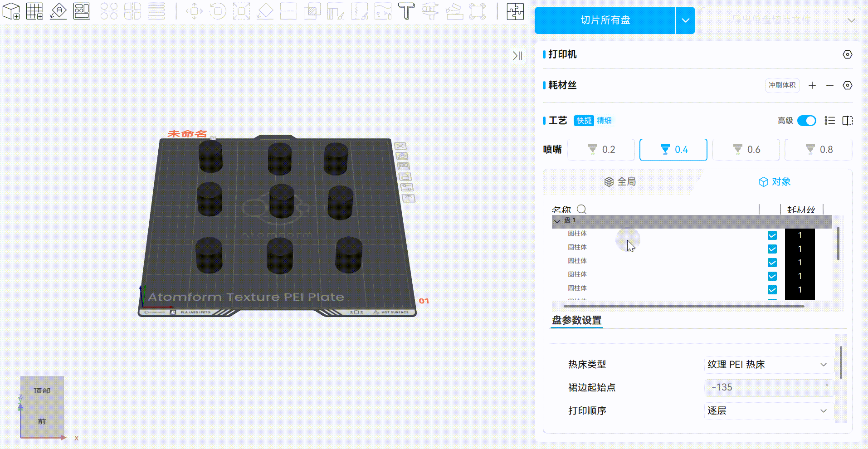The height and width of the screenshot is (449, 868).
Task: Select the Move tool
Action: coord(194,11)
